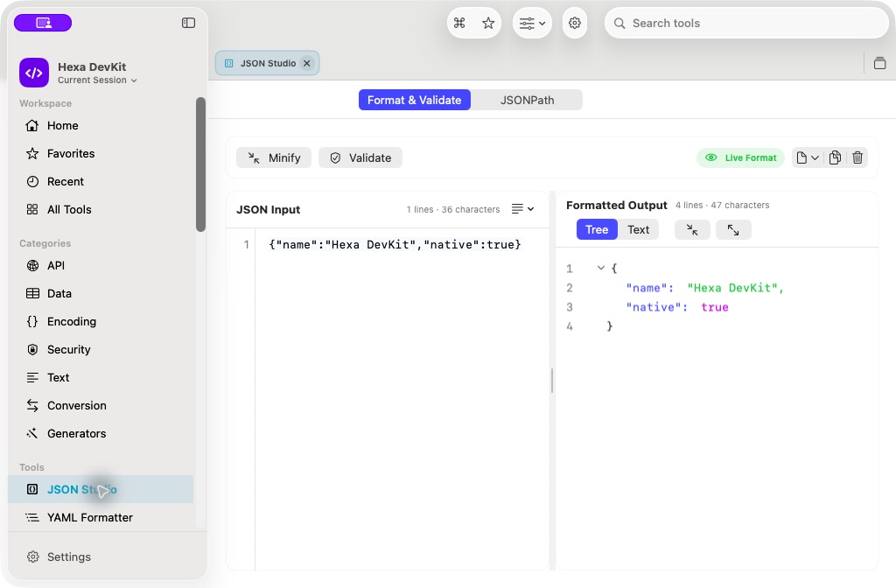Select JSON Studio in Tools list
The width and height of the screenshot is (896, 588).
[101, 490]
